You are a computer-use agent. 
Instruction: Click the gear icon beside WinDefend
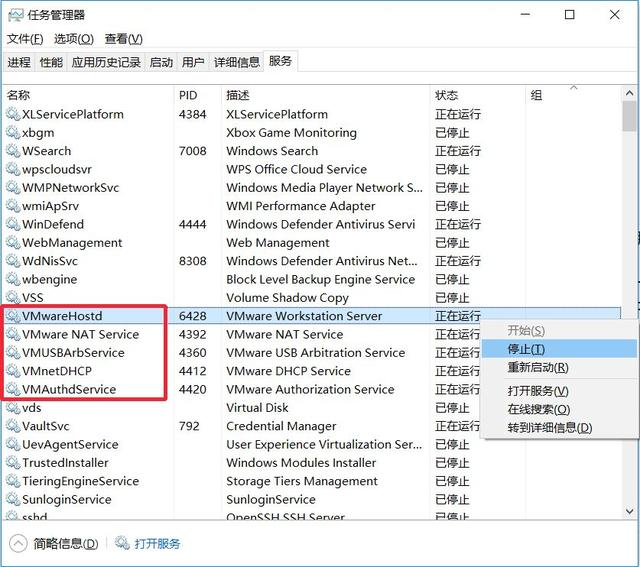[13, 224]
